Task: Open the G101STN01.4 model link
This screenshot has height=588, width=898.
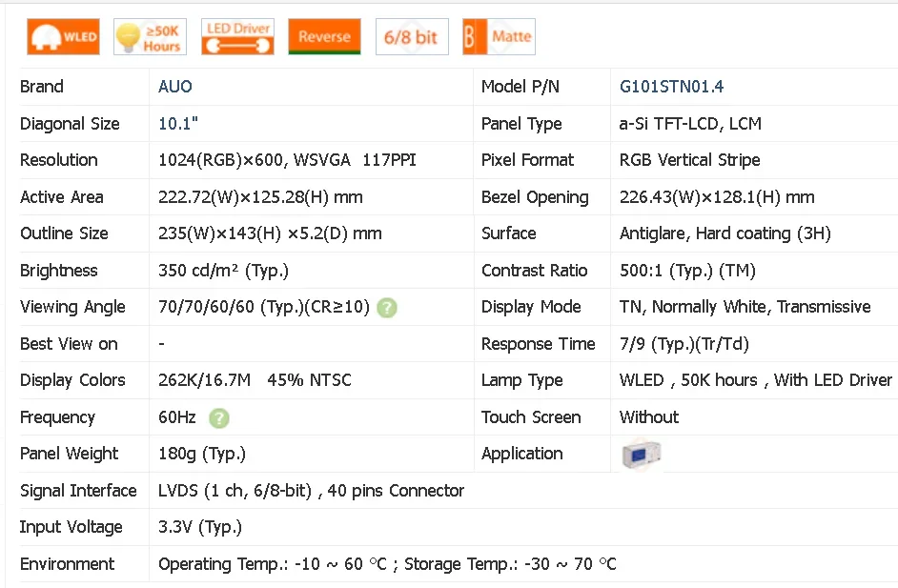Action: click(x=671, y=87)
